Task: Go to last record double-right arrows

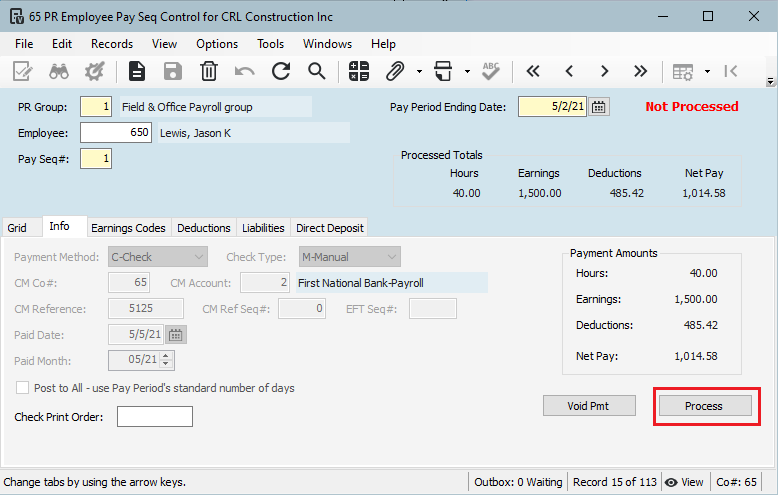Action: (x=641, y=71)
